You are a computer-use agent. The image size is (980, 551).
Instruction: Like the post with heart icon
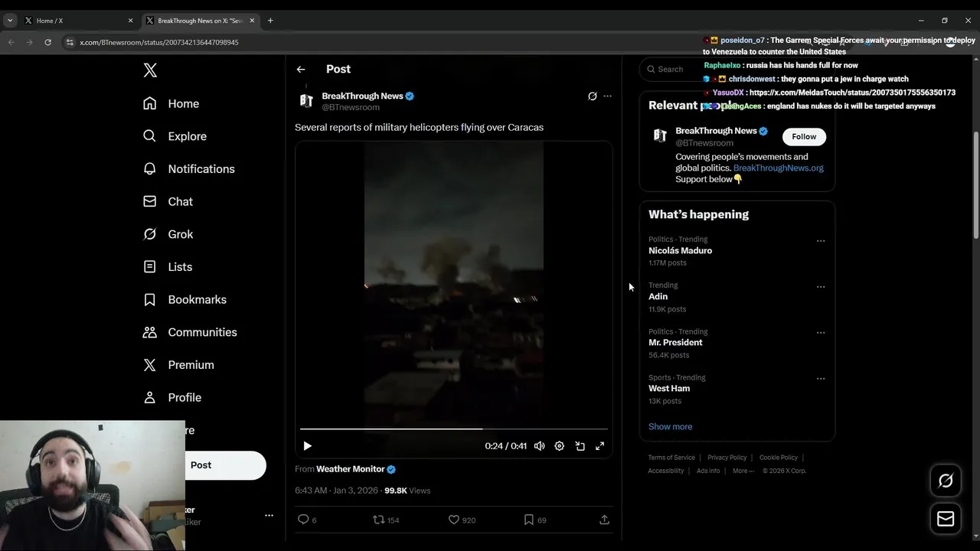453,520
